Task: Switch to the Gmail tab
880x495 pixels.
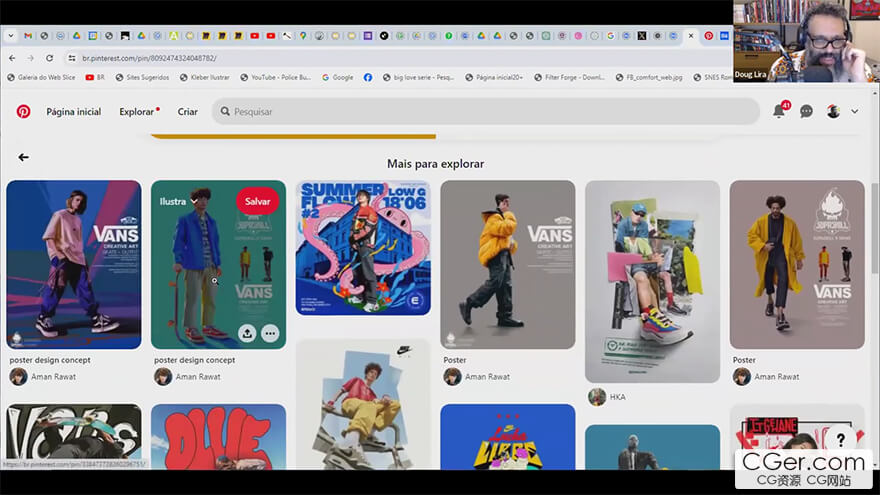Action: (28, 35)
